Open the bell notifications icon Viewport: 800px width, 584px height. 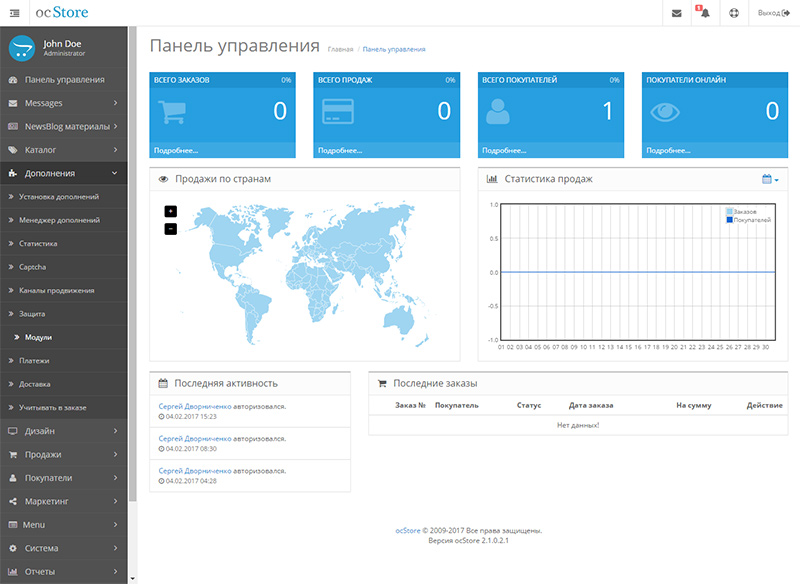pyautogui.click(x=704, y=13)
